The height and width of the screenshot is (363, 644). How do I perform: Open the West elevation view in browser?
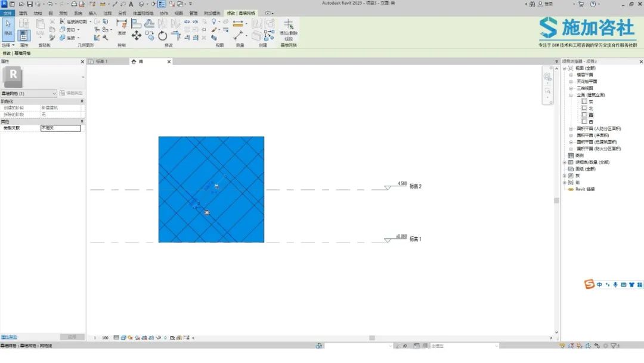pos(590,121)
